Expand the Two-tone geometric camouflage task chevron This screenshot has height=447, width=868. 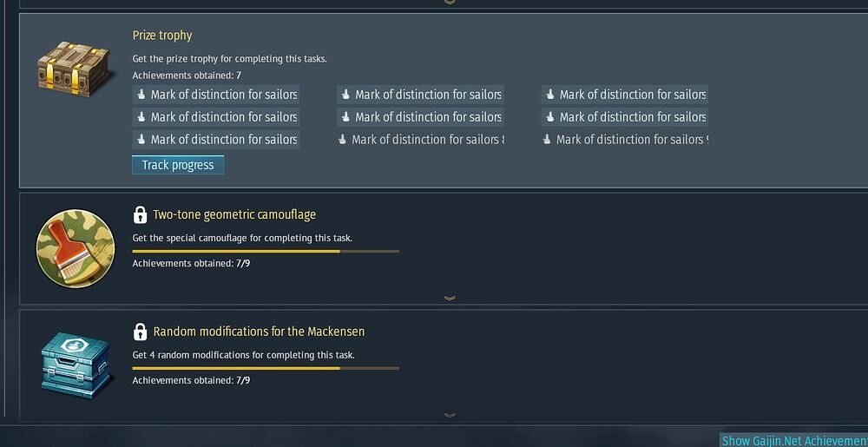450,299
